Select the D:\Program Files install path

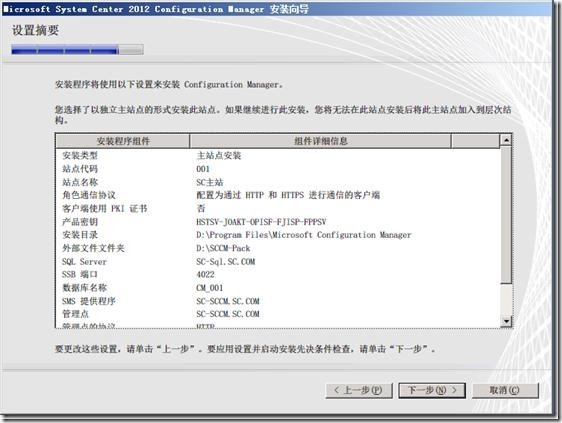pyautogui.click(x=304, y=235)
